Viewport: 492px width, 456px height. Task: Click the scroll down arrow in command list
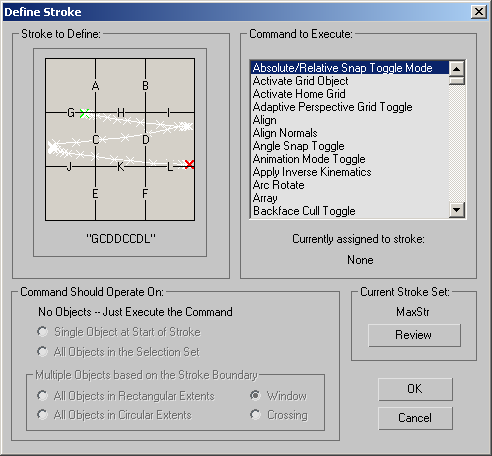pyautogui.click(x=456, y=210)
